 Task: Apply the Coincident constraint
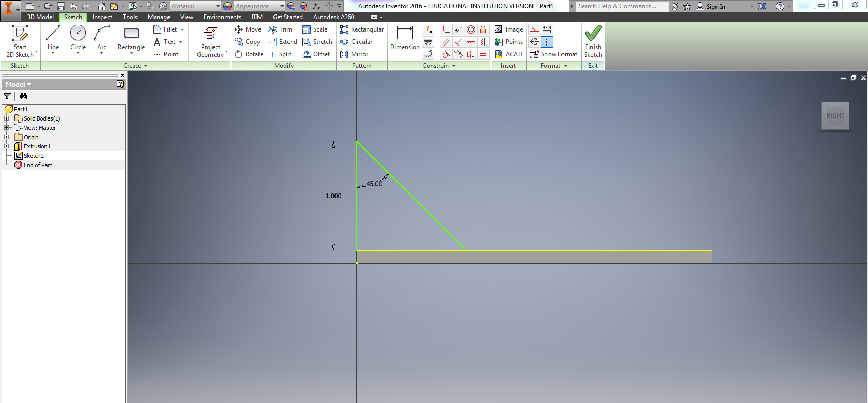tap(446, 29)
